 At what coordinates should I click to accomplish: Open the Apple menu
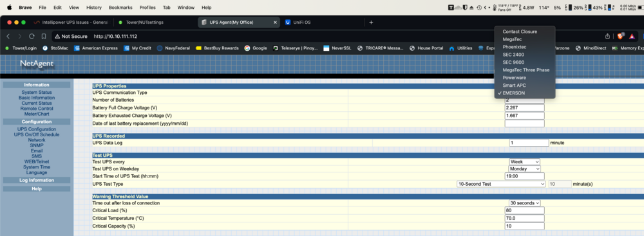point(9,7)
